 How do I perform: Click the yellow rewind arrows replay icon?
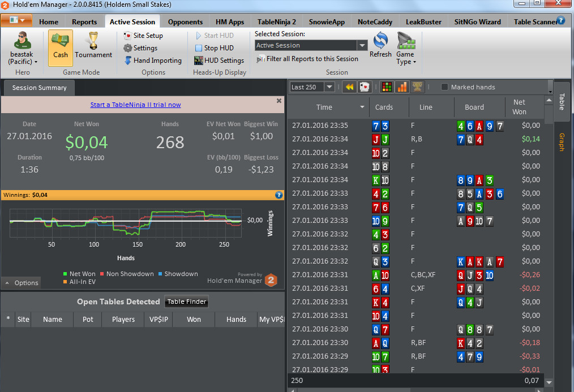(350, 87)
